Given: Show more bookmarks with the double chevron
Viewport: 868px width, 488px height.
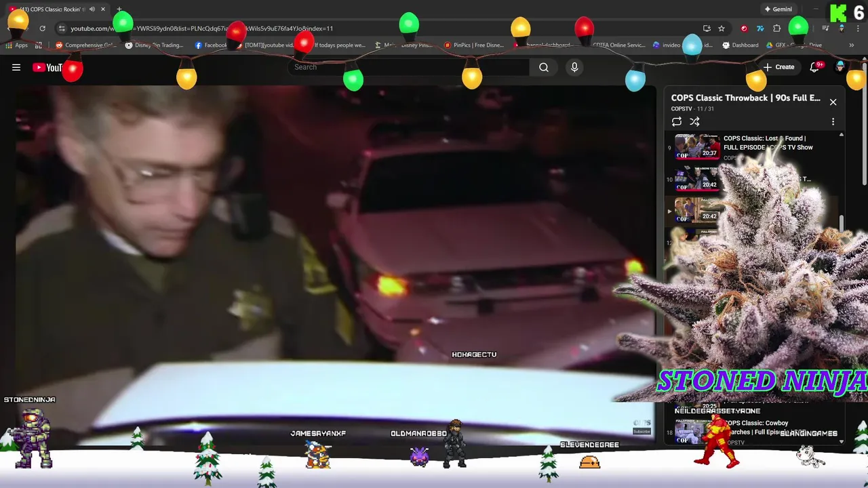Looking at the screenshot, I should (x=851, y=45).
